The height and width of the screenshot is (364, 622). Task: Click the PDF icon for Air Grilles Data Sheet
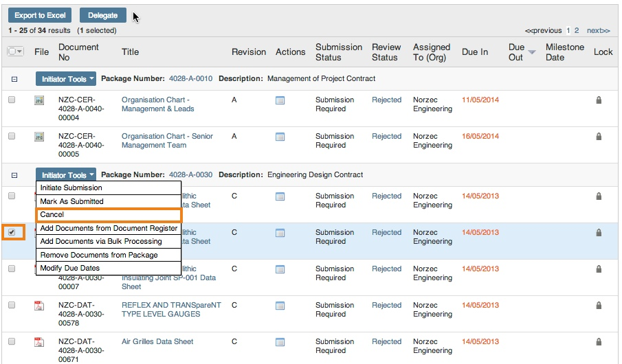[x=39, y=342]
